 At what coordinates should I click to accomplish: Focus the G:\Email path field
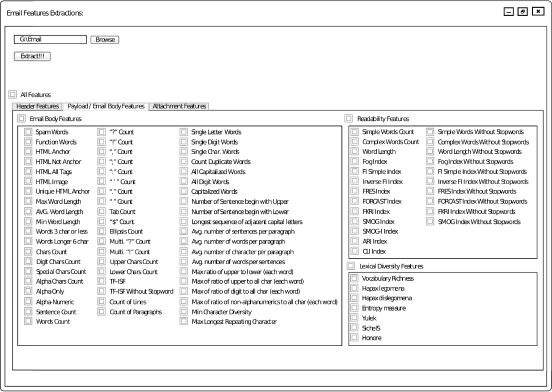50,39
